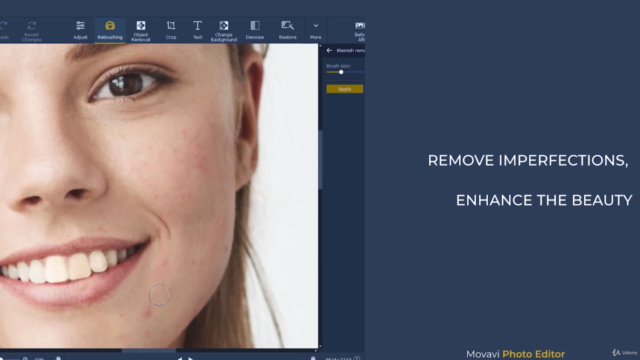
Task: Open the Text tool
Action: pos(197,30)
